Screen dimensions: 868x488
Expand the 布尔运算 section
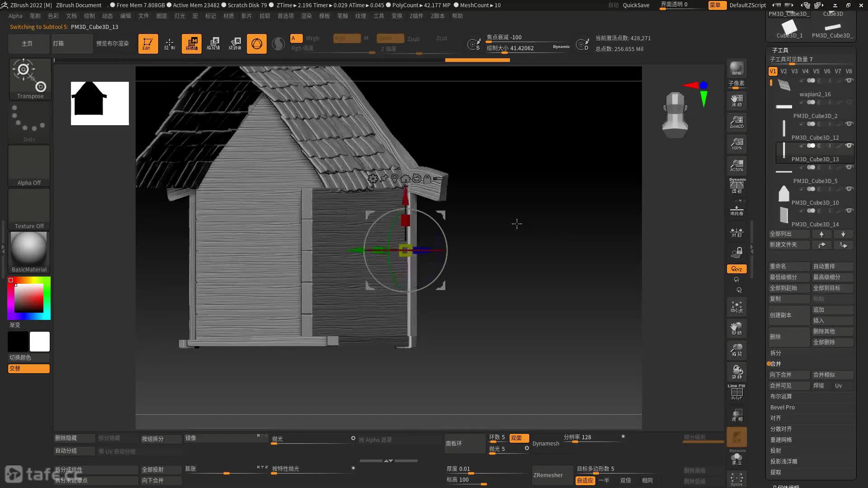[x=781, y=396]
